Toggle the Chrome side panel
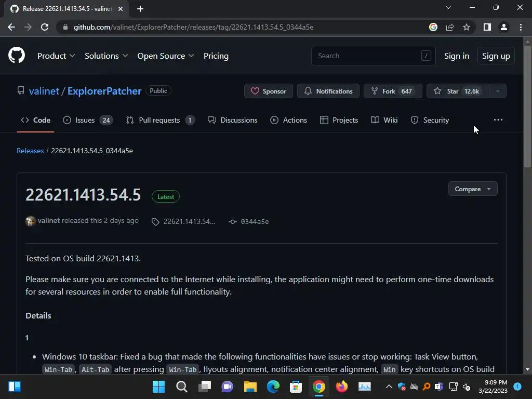This screenshot has height=399, width=532. point(487,27)
